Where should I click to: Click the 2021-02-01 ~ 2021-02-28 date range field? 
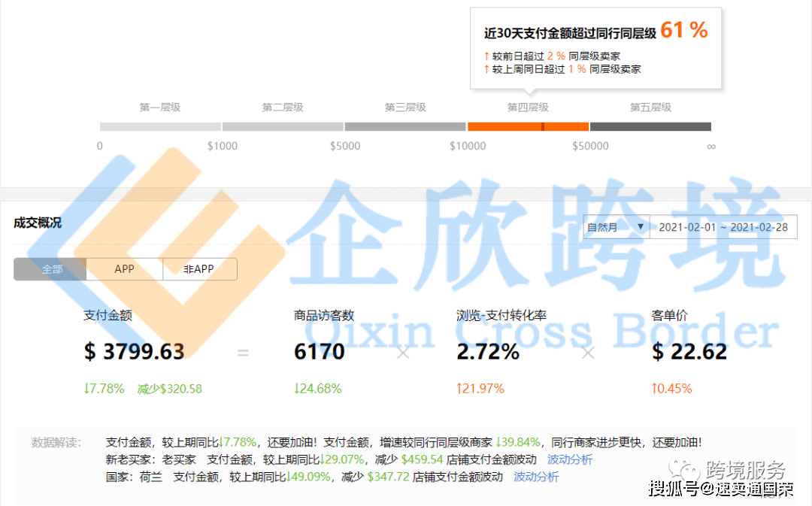click(x=723, y=227)
